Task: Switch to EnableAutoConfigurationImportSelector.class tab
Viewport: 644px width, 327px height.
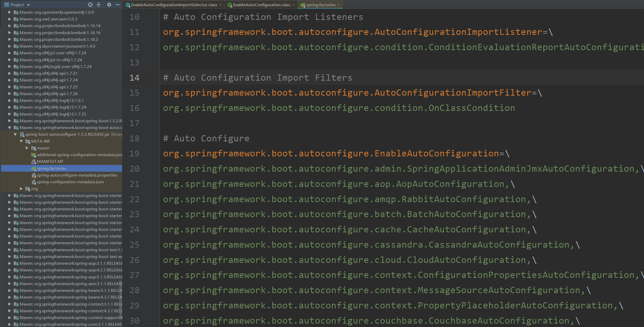Action: (x=174, y=5)
